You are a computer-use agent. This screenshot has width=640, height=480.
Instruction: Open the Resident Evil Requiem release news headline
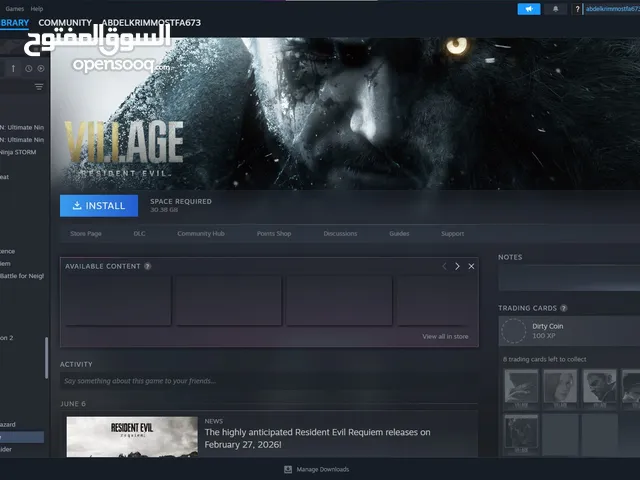317,438
